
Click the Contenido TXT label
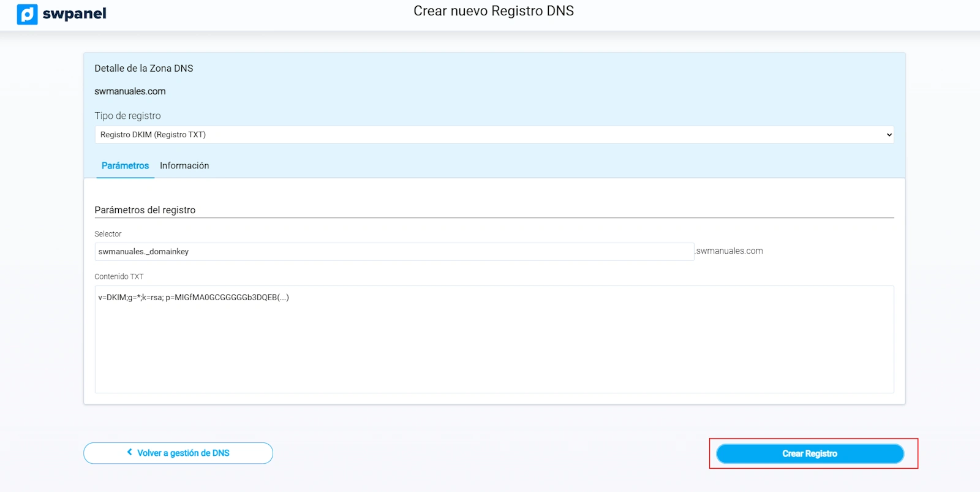119,277
